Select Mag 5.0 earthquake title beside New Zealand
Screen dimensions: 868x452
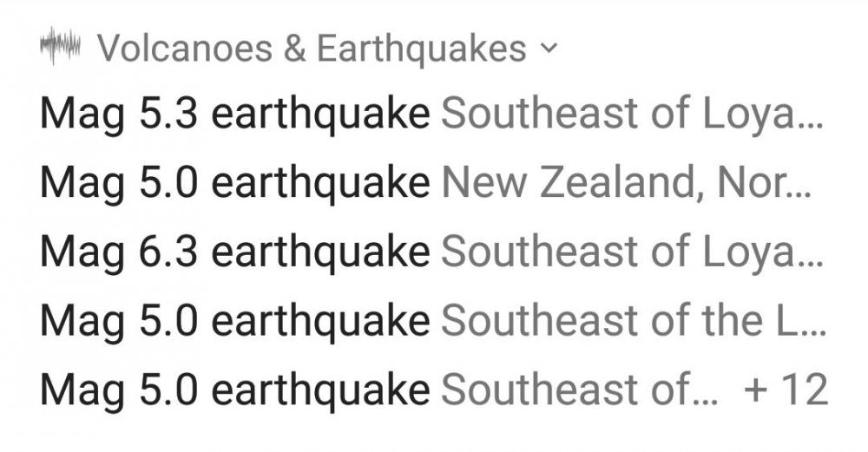coord(234,183)
